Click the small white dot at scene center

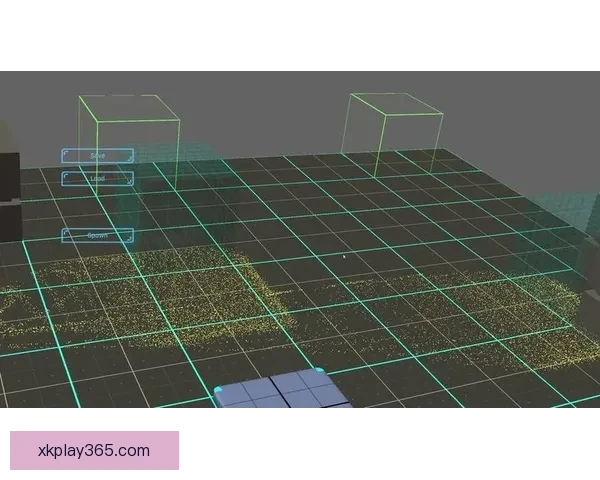point(344,257)
